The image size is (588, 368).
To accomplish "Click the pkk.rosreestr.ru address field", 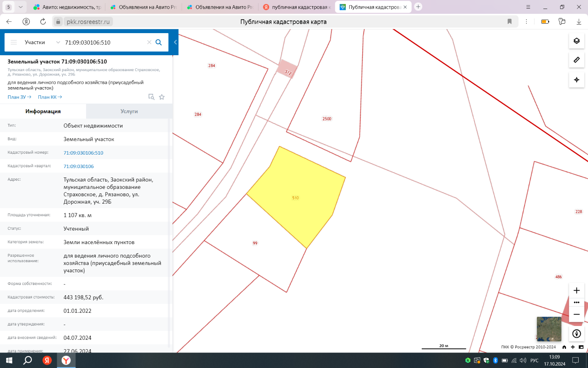I will [x=88, y=22].
